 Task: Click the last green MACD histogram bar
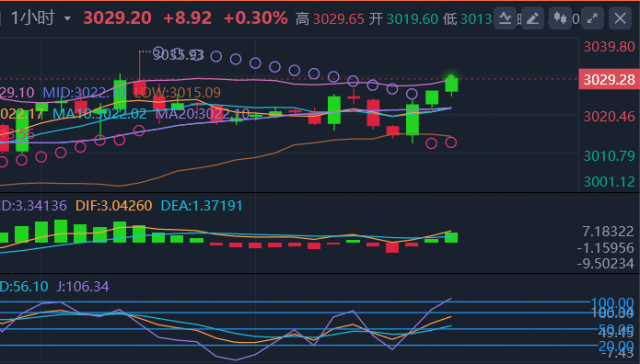(x=451, y=237)
